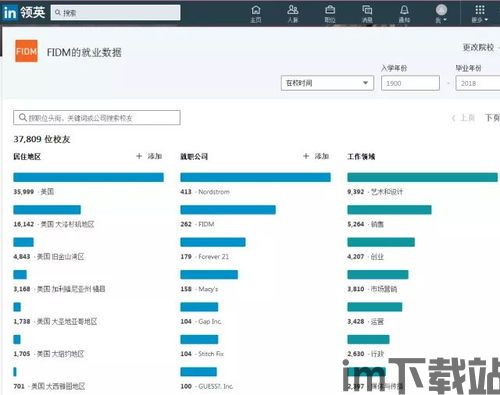Click the 4,207 创业 entry

(x=366, y=256)
